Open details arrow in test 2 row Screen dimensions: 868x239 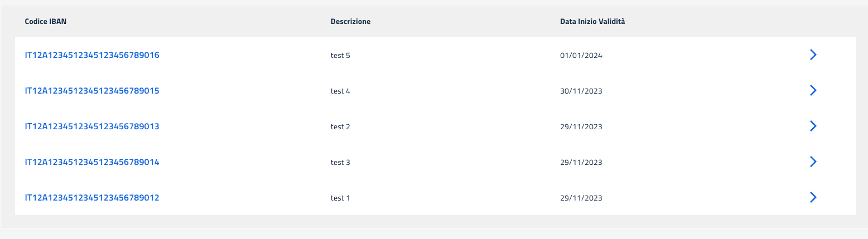(x=813, y=126)
